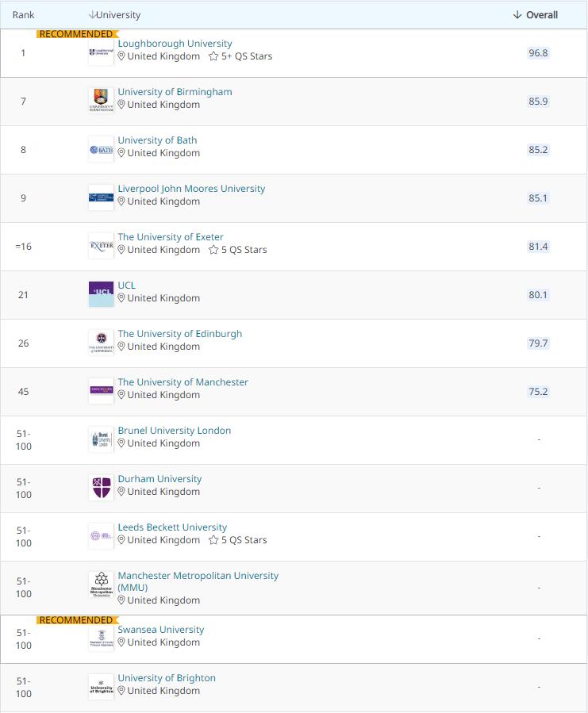This screenshot has height=713, width=588.
Task: Click the University of Brighton logo
Action: (102, 687)
